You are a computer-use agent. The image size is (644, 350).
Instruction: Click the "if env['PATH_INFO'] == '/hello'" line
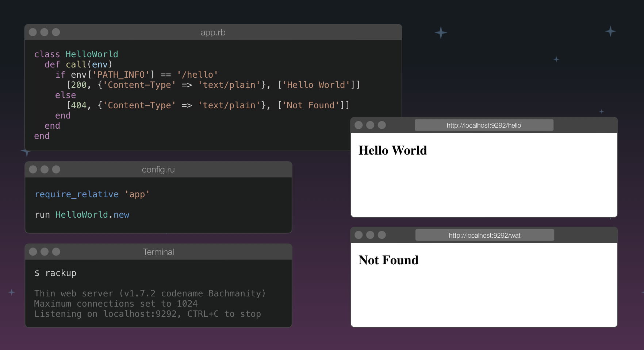(137, 75)
